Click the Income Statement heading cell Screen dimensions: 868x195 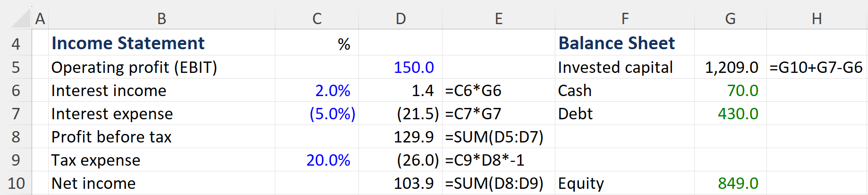(x=128, y=44)
